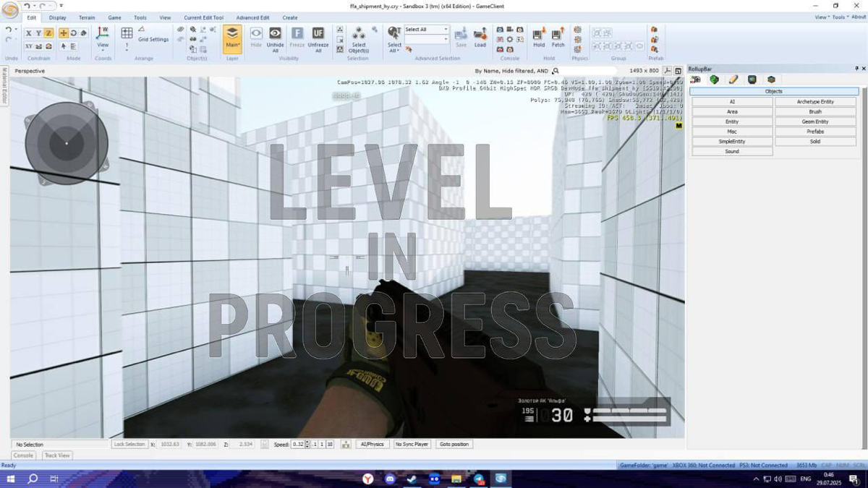Click the Prefabs object button

pyautogui.click(x=815, y=132)
